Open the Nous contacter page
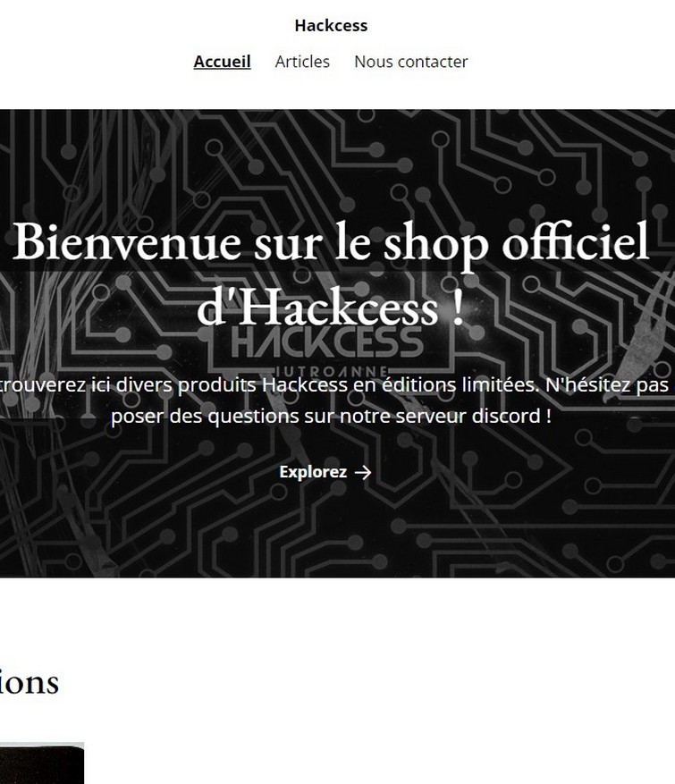The height and width of the screenshot is (784, 675). pyautogui.click(x=411, y=62)
